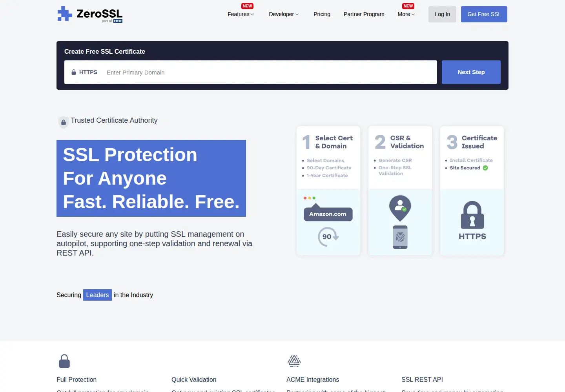Click the ACME Integrations logo icon
Screen dimensions: 565x392
point(294,361)
